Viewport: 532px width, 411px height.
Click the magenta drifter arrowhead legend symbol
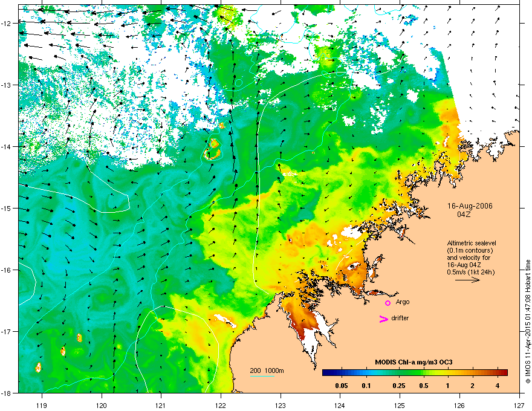point(383,319)
